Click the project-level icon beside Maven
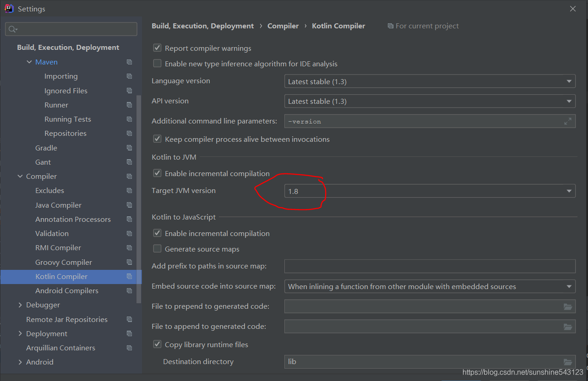Screen dimensions: 588x381 click(x=130, y=62)
